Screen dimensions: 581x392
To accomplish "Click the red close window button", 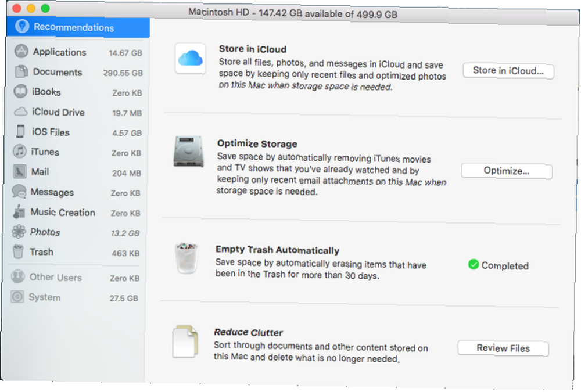I will (x=17, y=8).
